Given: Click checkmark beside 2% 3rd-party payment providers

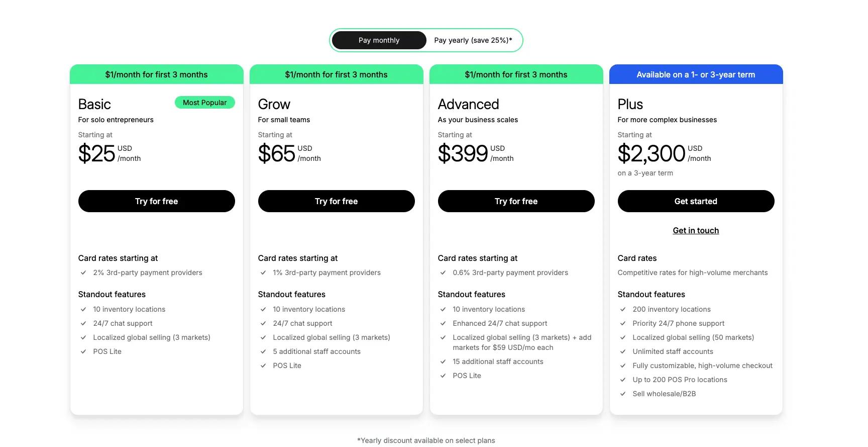Looking at the screenshot, I should (x=83, y=273).
